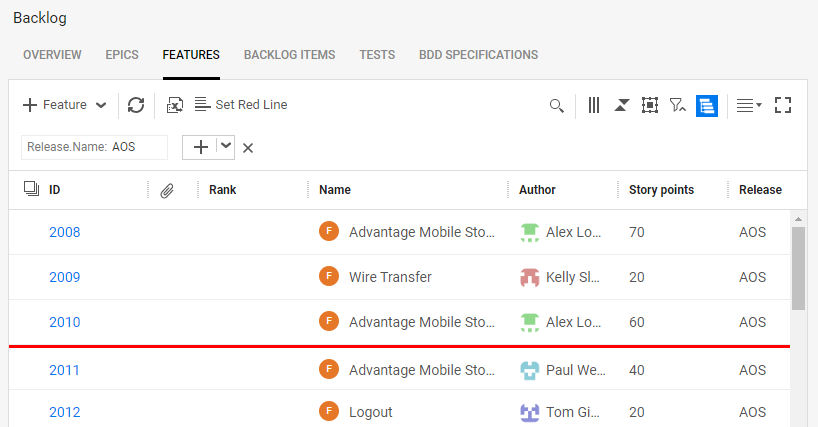Click the enter full screen icon
The height and width of the screenshot is (427, 818).
(783, 105)
